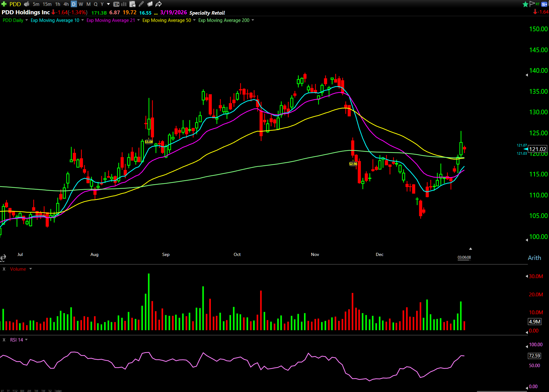Click the share arrow icon
The image size is (549, 392).
coord(159,4)
